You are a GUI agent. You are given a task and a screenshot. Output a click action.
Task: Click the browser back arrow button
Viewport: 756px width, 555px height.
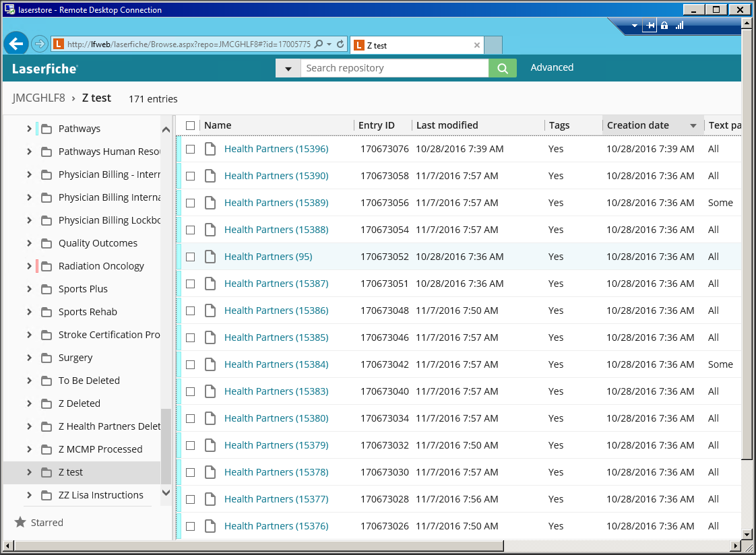pos(16,44)
